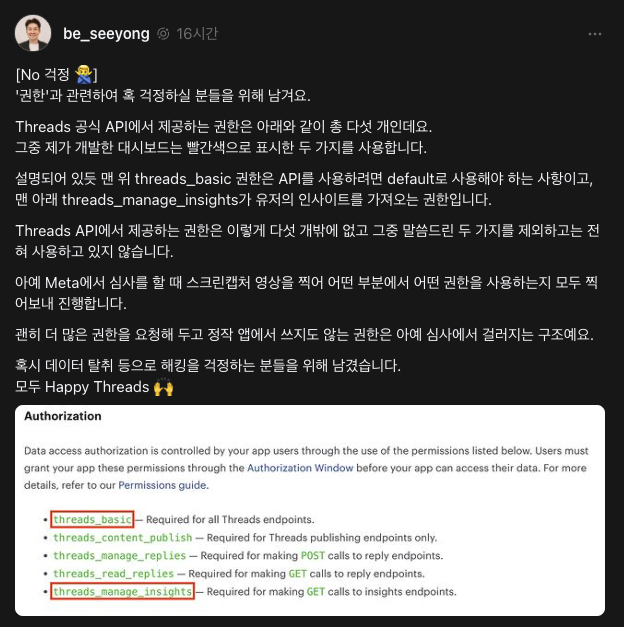Click threads_content_publish permission text

pyautogui.click(x=123, y=537)
